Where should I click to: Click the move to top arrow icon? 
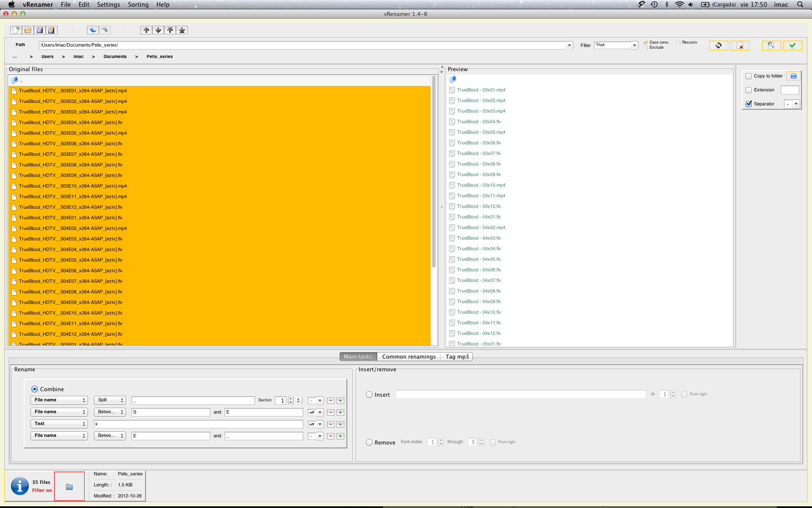[x=170, y=30]
